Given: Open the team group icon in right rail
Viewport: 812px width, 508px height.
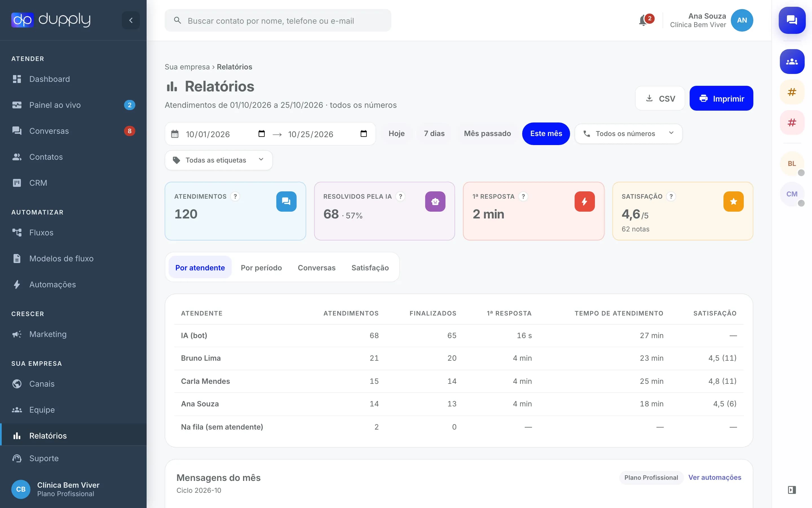Looking at the screenshot, I should pos(792,62).
